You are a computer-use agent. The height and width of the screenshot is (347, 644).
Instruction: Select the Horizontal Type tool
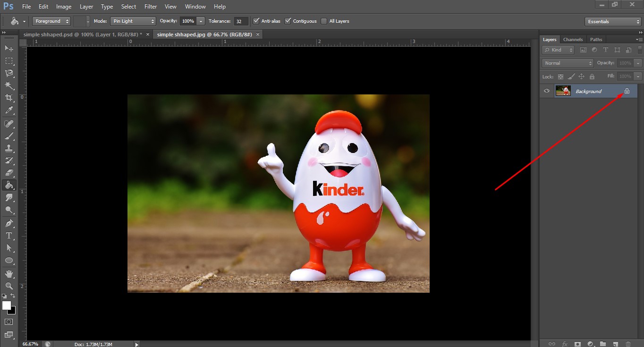pos(9,235)
